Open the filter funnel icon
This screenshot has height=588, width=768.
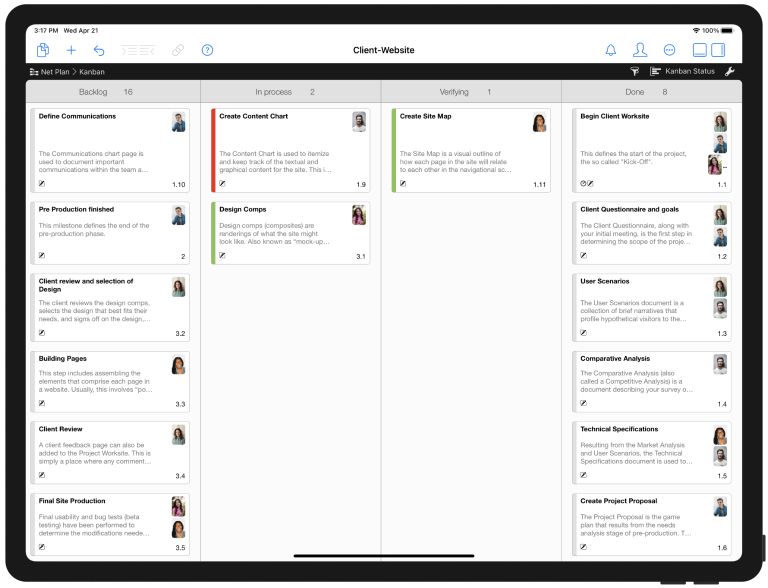click(x=634, y=72)
